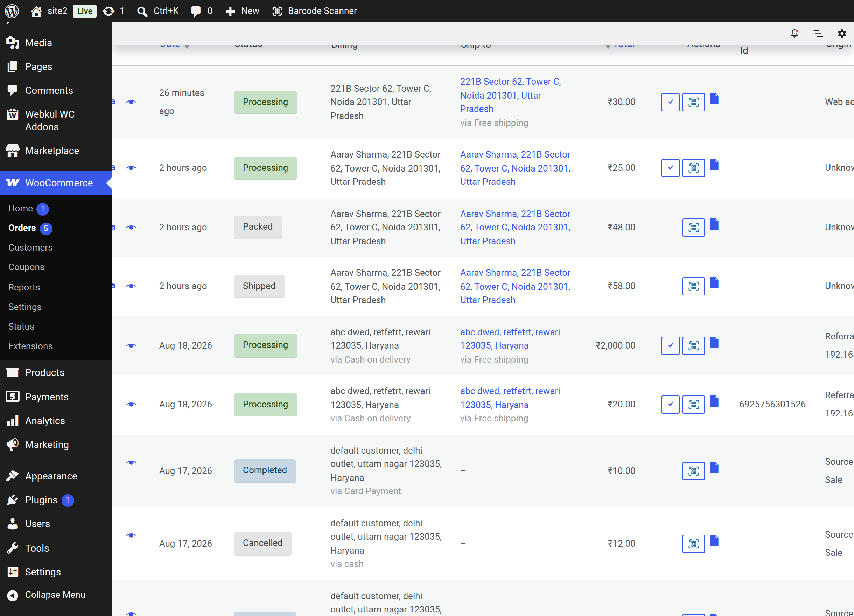
Task: Preview the Cancelled order with eye icon
Action: [x=131, y=535]
